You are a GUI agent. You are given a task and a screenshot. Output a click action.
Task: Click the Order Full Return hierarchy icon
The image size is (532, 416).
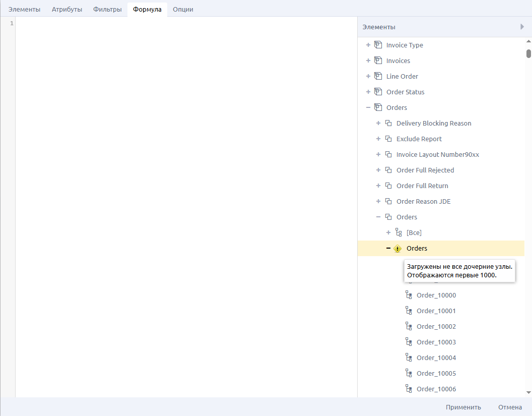point(388,186)
